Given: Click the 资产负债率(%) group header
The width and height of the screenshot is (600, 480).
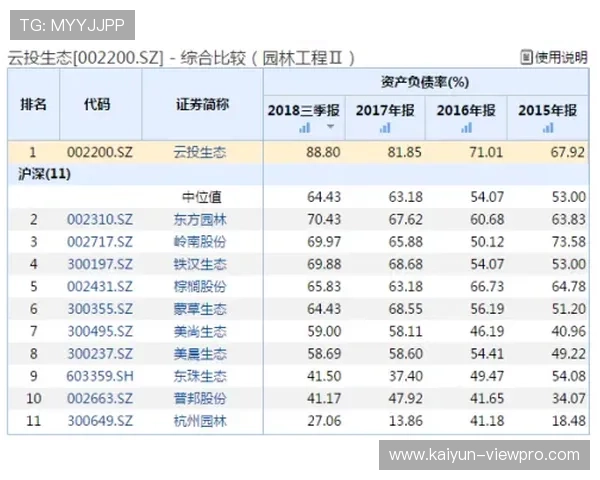Looking at the screenshot, I should (x=425, y=82).
